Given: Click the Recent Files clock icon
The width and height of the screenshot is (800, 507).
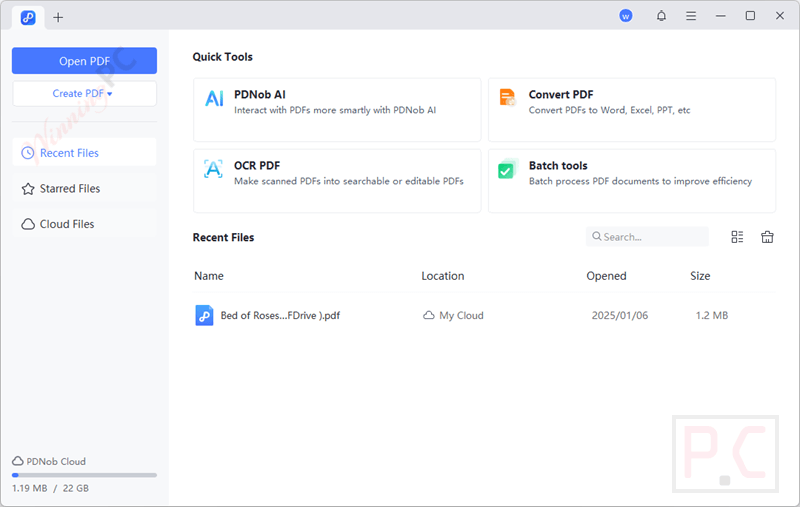Looking at the screenshot, I should pos(28,153).
